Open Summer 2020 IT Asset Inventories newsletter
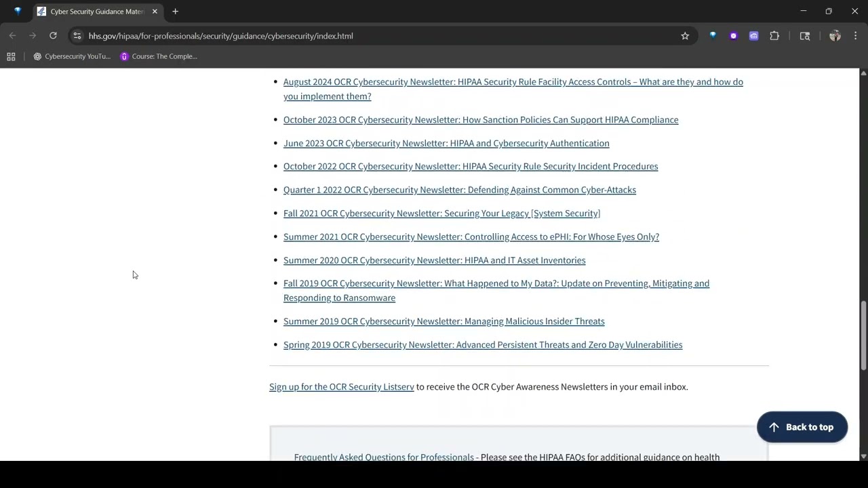Viewport: 868px width, 488px height. (434, 260)
